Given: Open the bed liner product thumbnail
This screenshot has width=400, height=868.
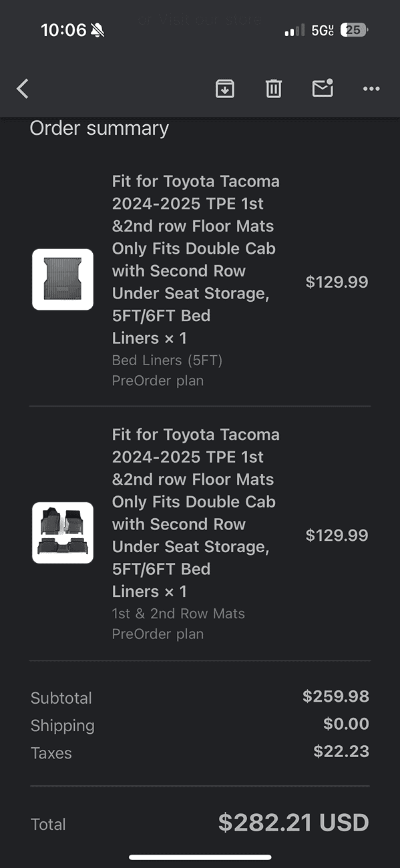Looking at the screenshot, I should coord(63,279).
